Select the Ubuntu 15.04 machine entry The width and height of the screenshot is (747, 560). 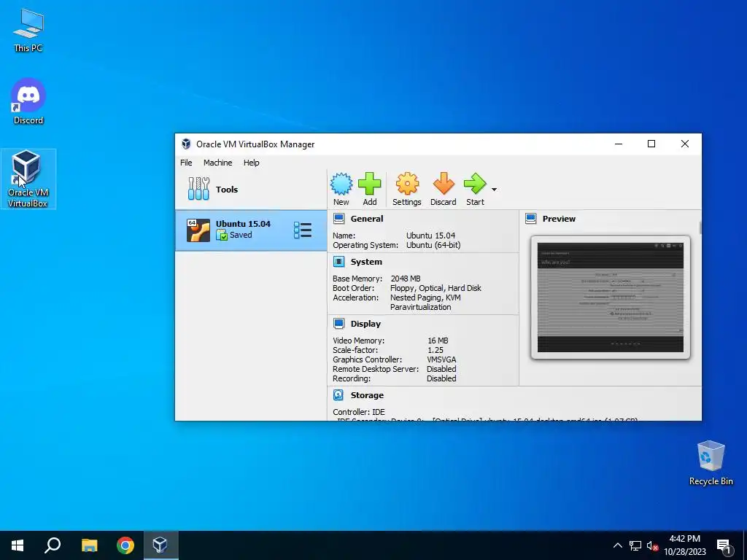click(251, 230)
